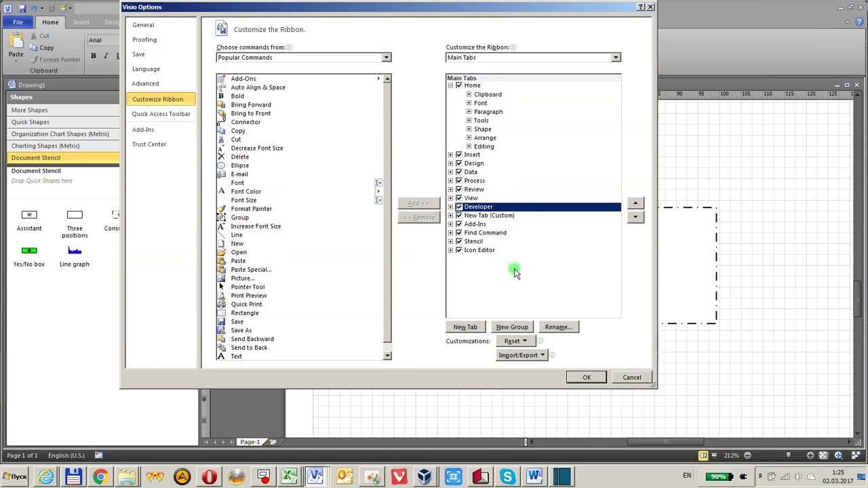Select the Stencil tab row in tree

pos(473,241)
